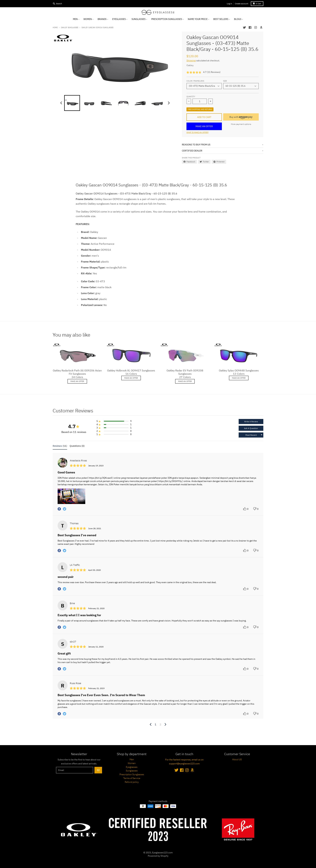This screenshot has height=868, width=316.
Task: Open the Color: Frame/Lens dropdown
Action: (x=204, y=86)
